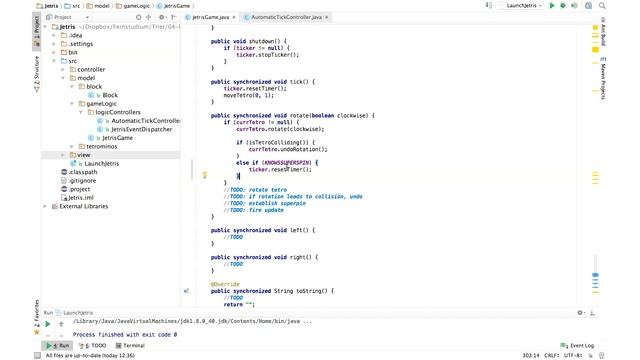The image size is (640, 360).
Task: Switch to AutomaticTickController.java tab
Action: pyautogui.click(x=286, y=17)
